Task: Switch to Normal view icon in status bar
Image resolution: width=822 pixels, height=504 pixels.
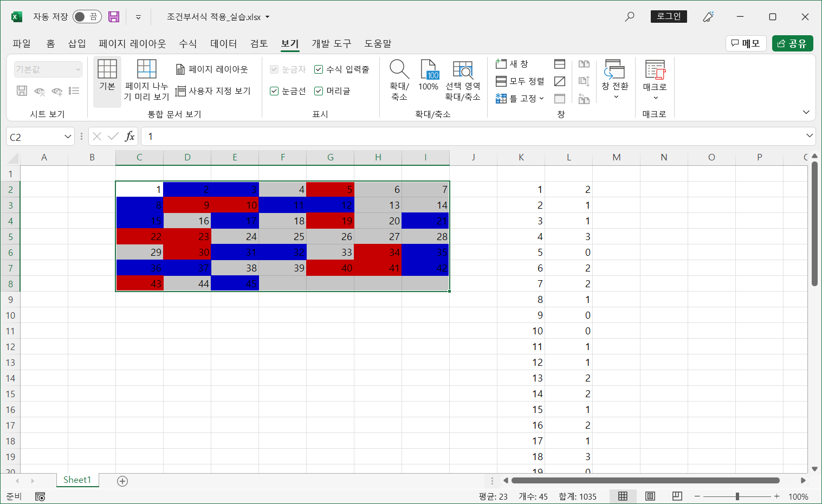Action: point(623,496)
